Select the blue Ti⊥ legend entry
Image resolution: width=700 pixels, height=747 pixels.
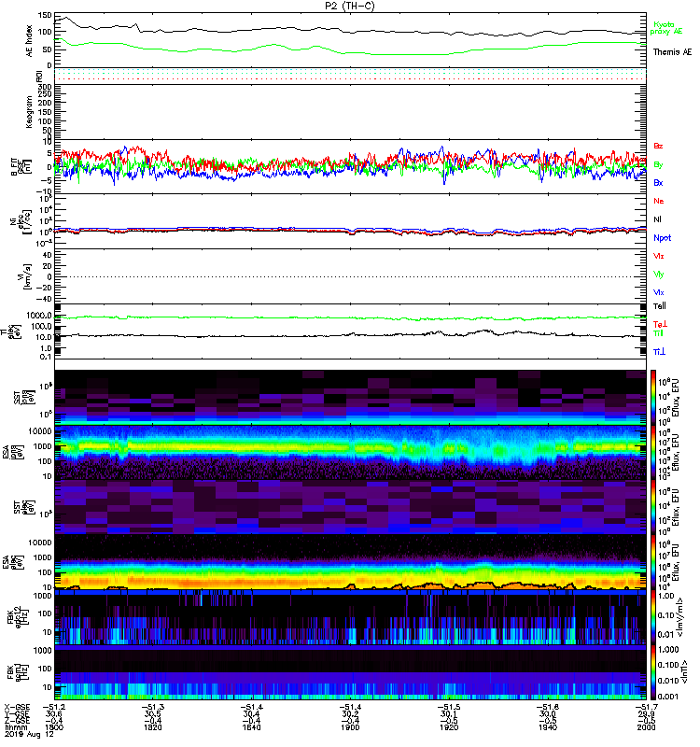[659, 352]
